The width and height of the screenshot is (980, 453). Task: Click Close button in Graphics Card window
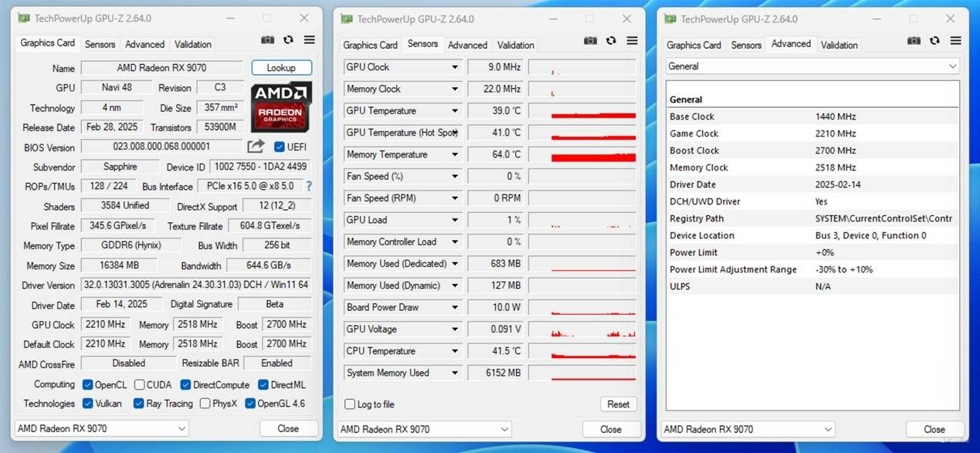click(x=288, y=428)
